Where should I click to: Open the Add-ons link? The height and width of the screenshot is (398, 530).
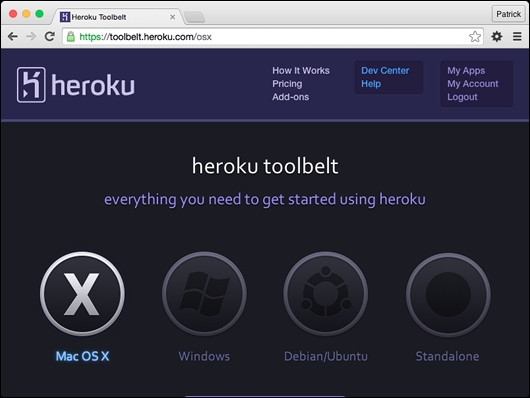290,97
